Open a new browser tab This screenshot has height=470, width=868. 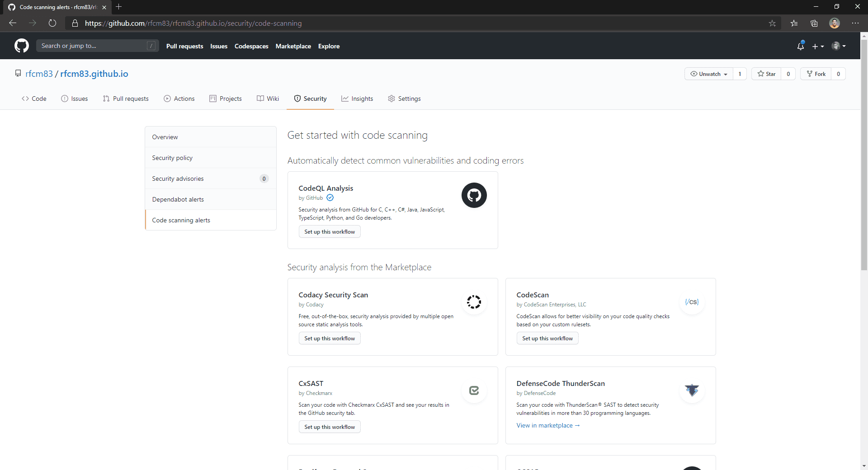[119, 7]
